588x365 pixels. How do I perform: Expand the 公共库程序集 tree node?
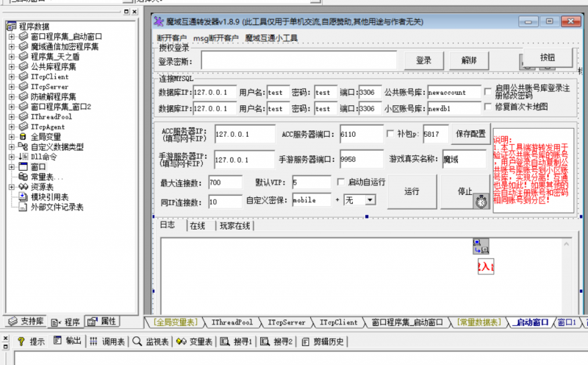[x=11, y=66]
